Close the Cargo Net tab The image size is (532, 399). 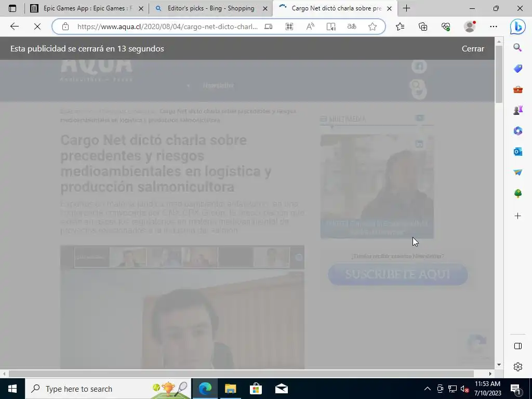[390, 8]
